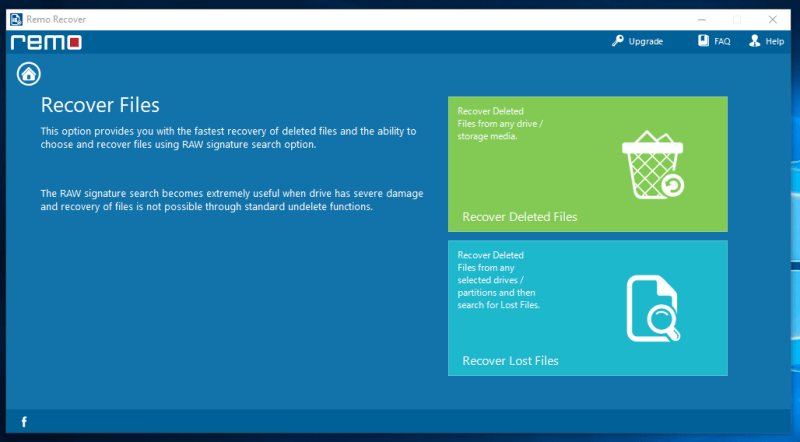Click 'search for Lost Files.' description text

[x=498, y=305]
